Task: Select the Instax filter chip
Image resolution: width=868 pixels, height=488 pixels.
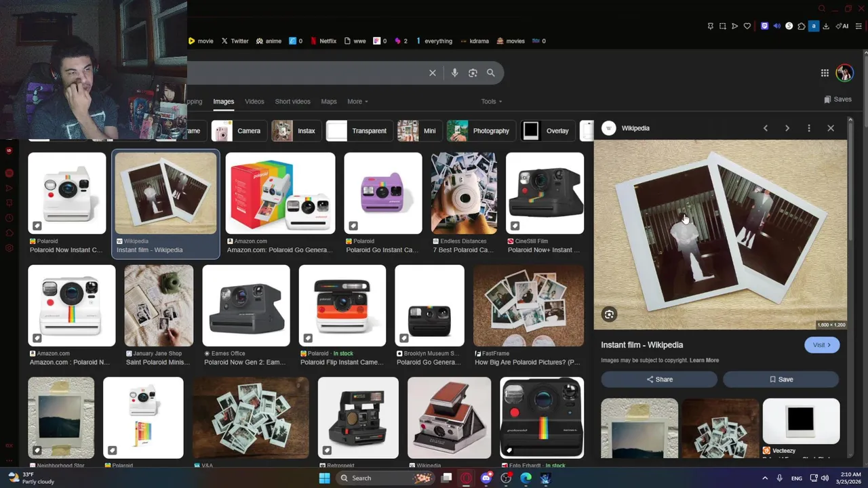Action: (x=295, y=131)
